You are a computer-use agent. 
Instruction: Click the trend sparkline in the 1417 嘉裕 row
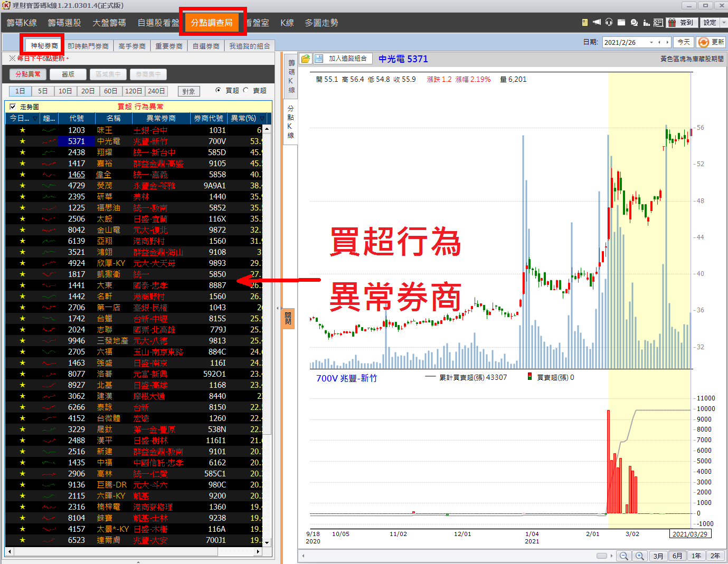[49, 164]
